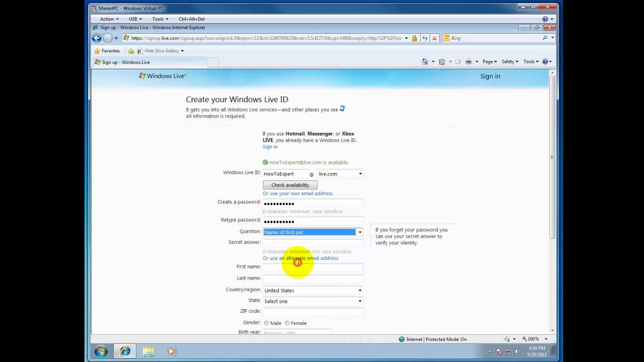Click the status bar privacy lock icon
The width and height of the screenshot is (644, 362).
[x=507, y=339]
